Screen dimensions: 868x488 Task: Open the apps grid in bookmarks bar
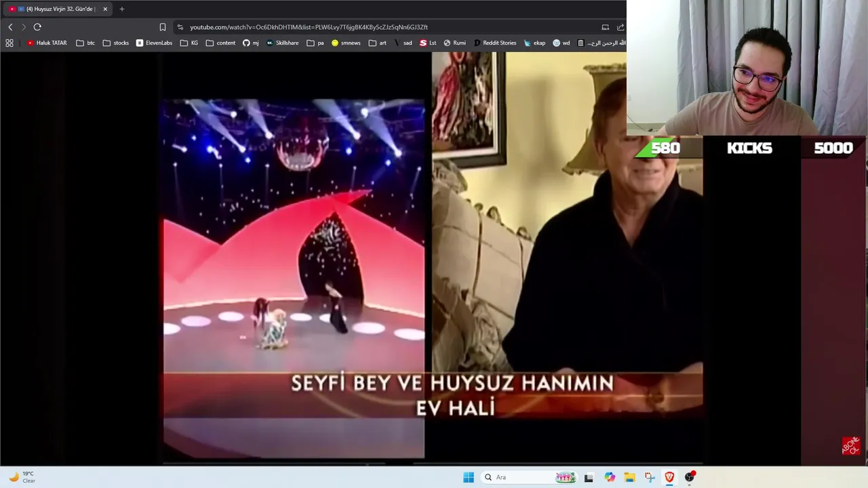[x=9, y=43]
